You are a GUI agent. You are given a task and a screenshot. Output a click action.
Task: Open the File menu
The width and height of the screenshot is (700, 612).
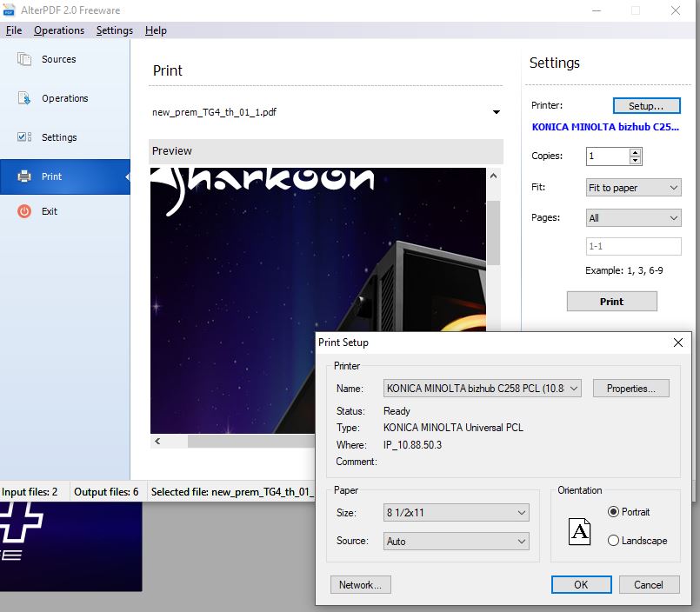tap(14, 30)
